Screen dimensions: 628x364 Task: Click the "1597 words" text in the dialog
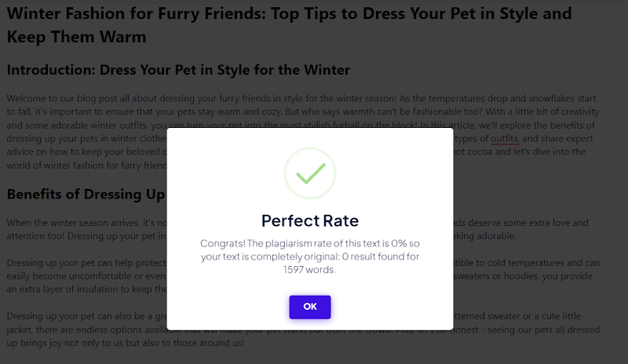tap(309, 269)
